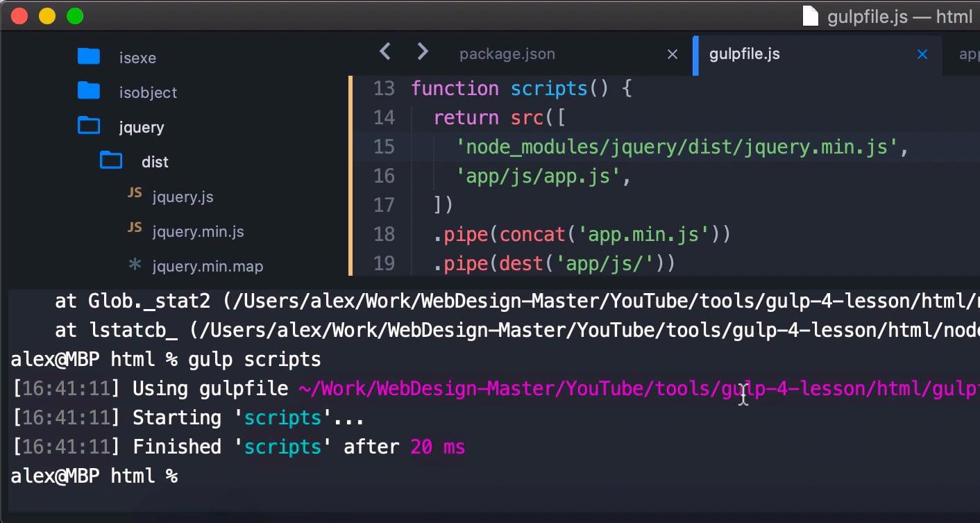Click line number 16 in gutter
The image size is (980, 523).
384,176
